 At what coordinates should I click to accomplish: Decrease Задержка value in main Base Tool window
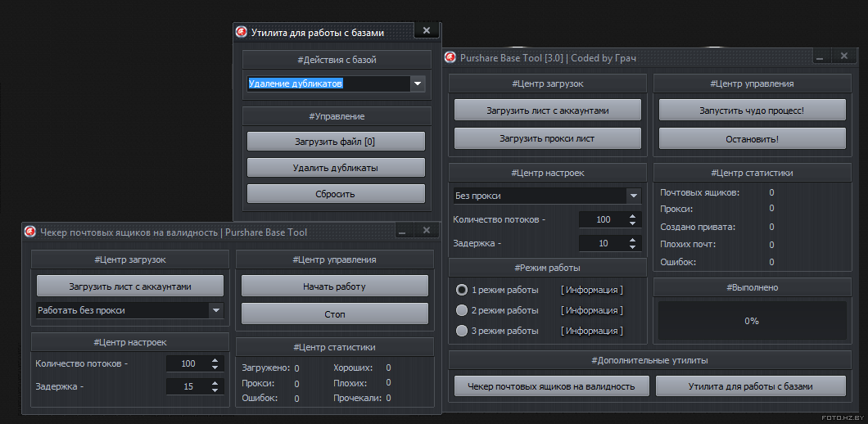pos(633,247)
